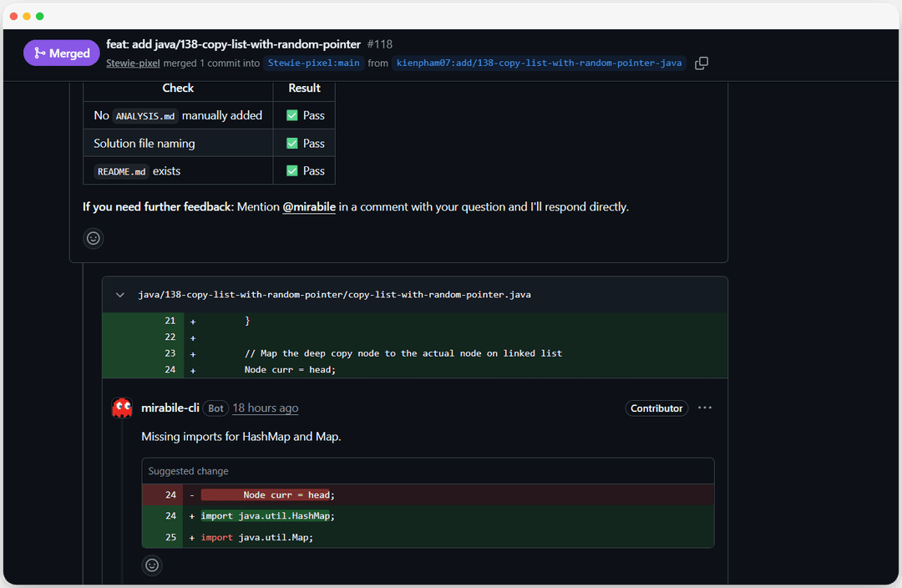Click the green macOS maximize window button
This screenshot has width=902, height=588.
[40, 16]
